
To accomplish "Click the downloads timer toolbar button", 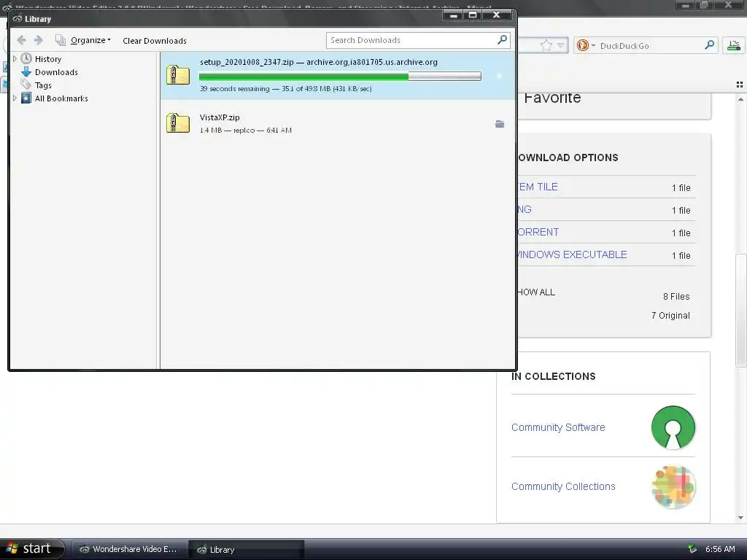I will [x=734, y=46].
